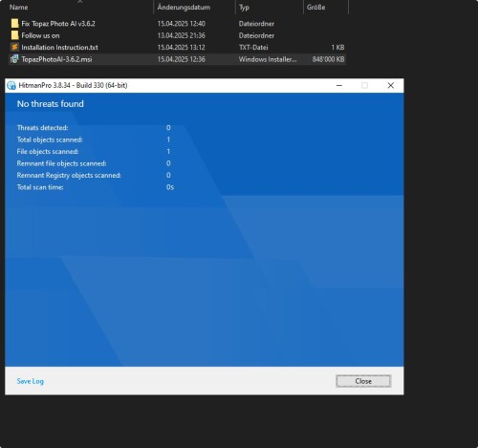Select the Follow us on folder name
This screenshot has width=478, height=448.
[x=40, y=35]
